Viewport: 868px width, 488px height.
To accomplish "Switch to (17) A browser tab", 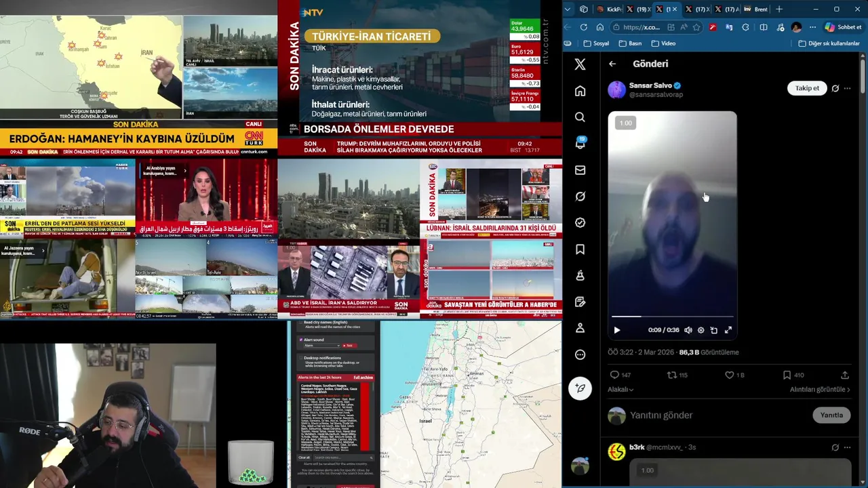I will pyautogui.click(x=727, y=9).
